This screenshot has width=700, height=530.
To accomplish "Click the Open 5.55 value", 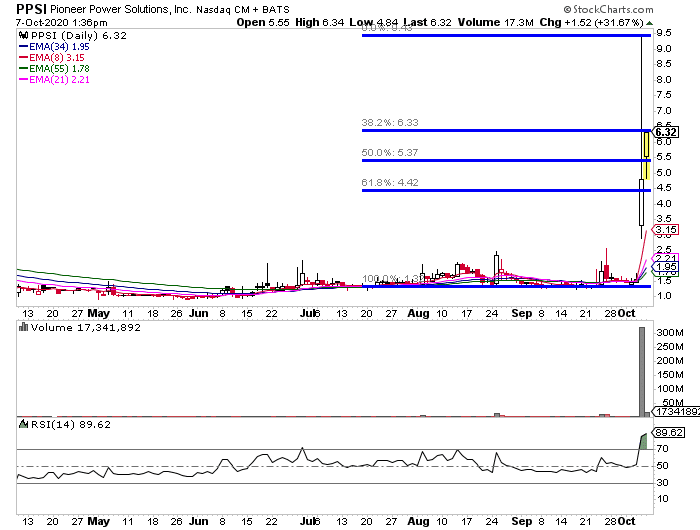I will click(x=262, y=22).
